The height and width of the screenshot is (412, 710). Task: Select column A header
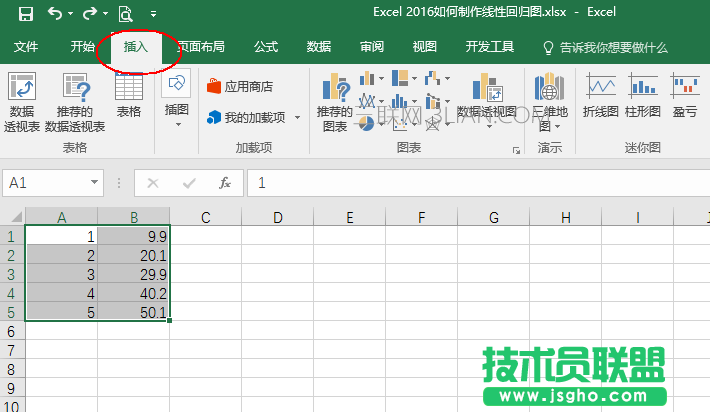pos(62,217)
